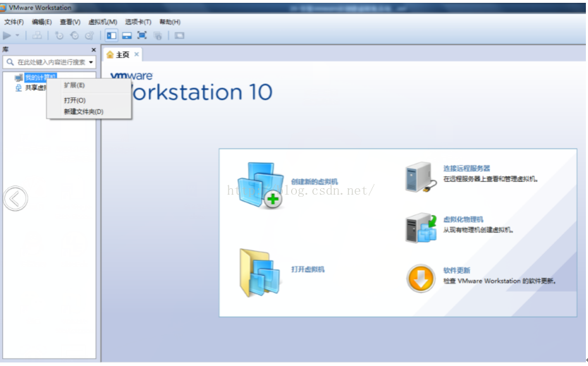588x366 pixels.
Task: Click the revert to snapshot toolbar icon
Action: tap(75, 36)
